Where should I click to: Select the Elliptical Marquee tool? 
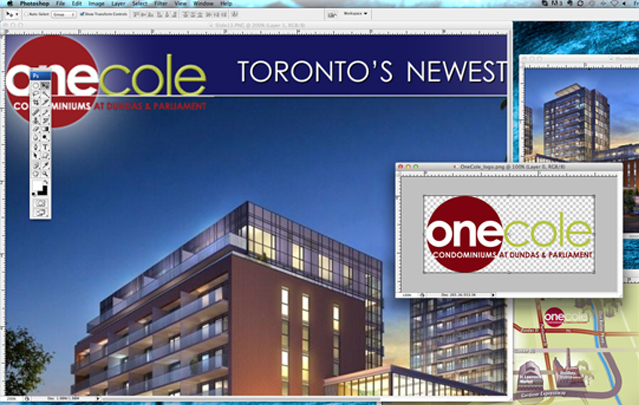pyautogui.click(x=36, y=85)
